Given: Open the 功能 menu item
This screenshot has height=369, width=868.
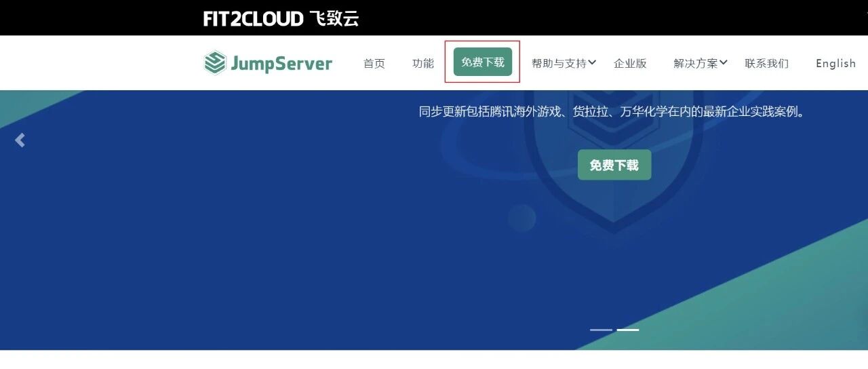Looking at the screenshot, I should (423, 63).
